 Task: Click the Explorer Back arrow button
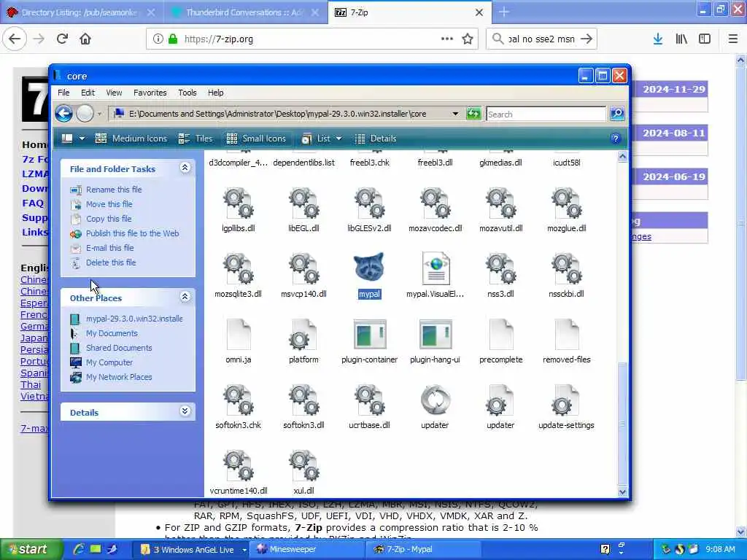64,113
